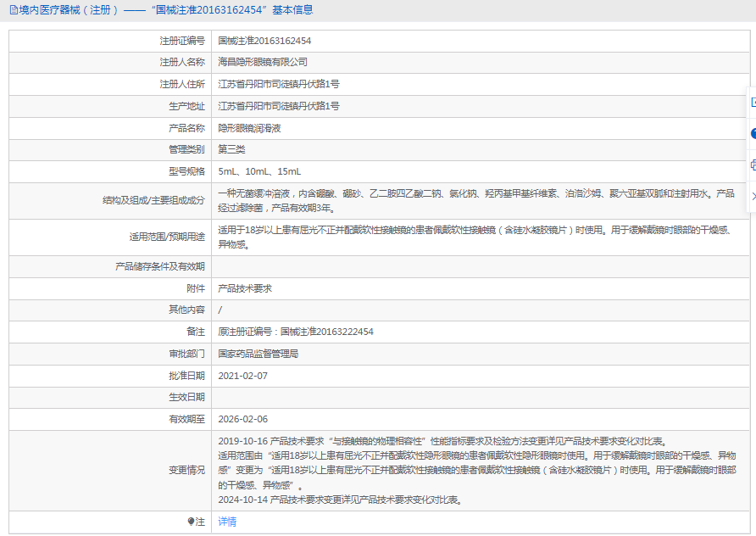This screenshot has width=756, height=536.
Task: Click the bulb icon next to 注
Action: (192, 522)
